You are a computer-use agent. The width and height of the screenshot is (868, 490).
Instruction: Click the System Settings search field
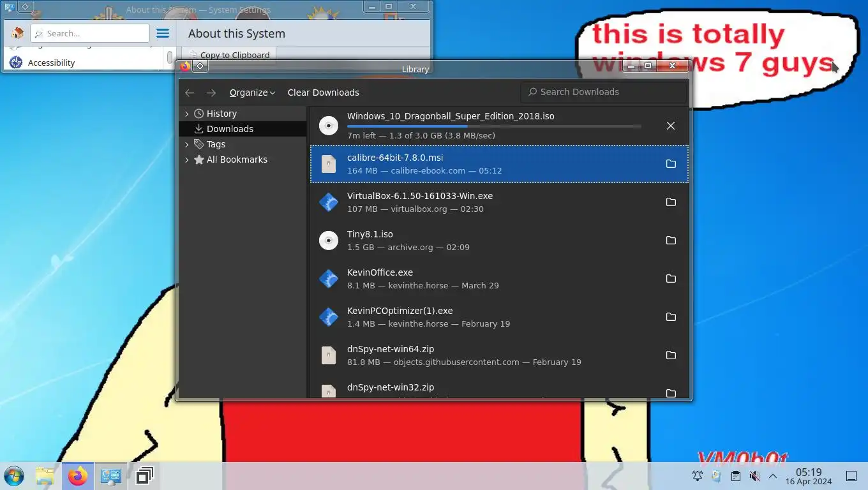click(89, 33)
